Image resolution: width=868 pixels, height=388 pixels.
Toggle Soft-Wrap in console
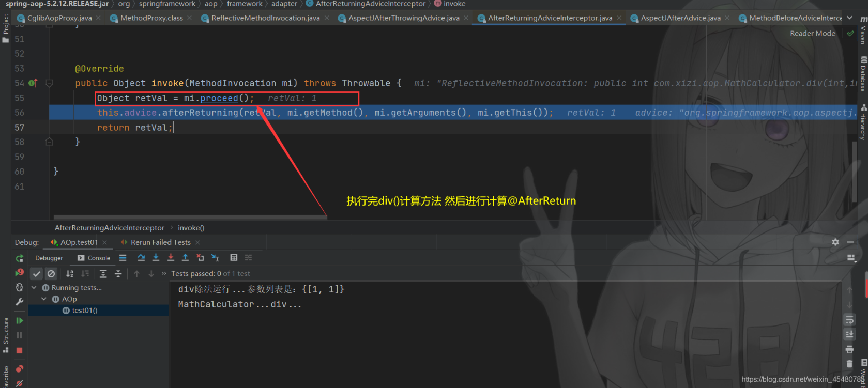[849, 320]
